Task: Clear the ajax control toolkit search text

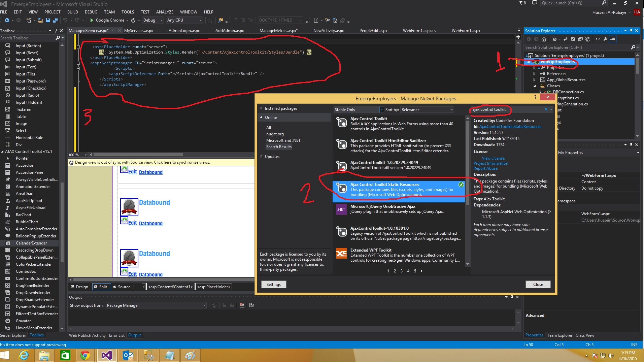Action: coord(546,109)
